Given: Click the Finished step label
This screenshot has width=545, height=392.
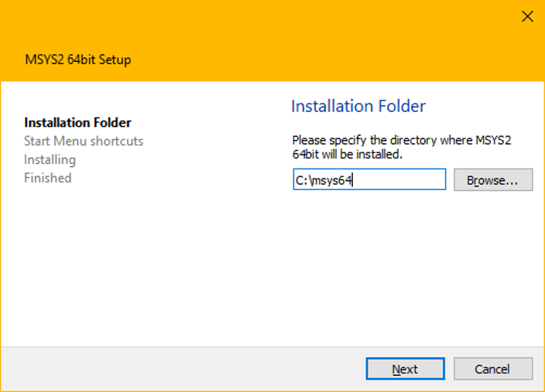Looking at the screenshot, I should click(48, 178).
